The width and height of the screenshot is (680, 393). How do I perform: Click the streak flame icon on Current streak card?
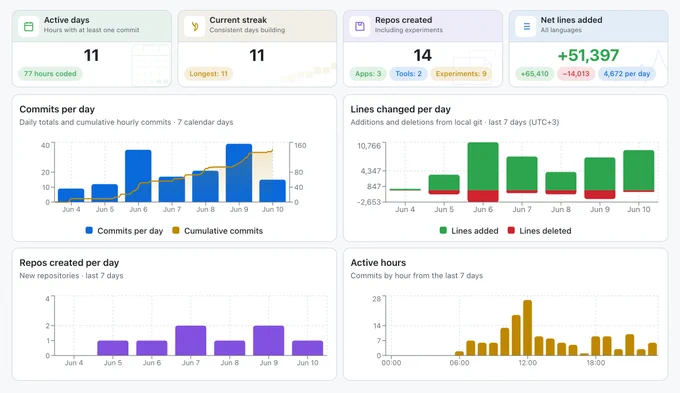tap(195, 26)
